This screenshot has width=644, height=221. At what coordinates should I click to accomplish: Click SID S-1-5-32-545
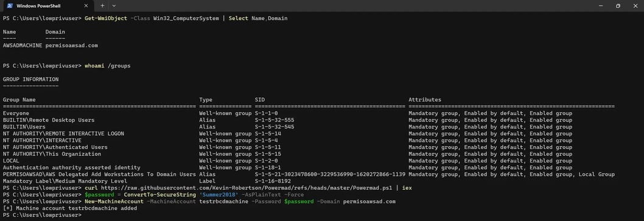click(x=275, y=127)
